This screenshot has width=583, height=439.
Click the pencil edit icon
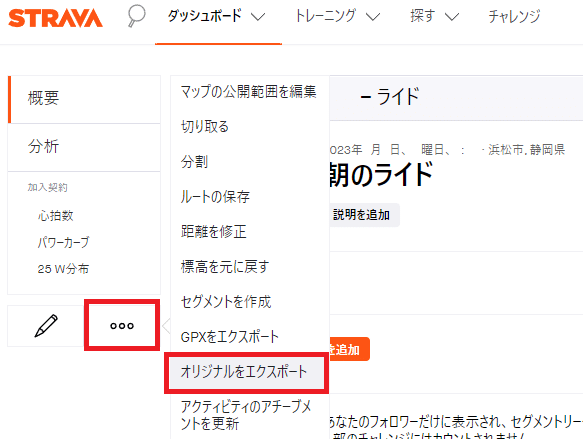tap(46, 326)
